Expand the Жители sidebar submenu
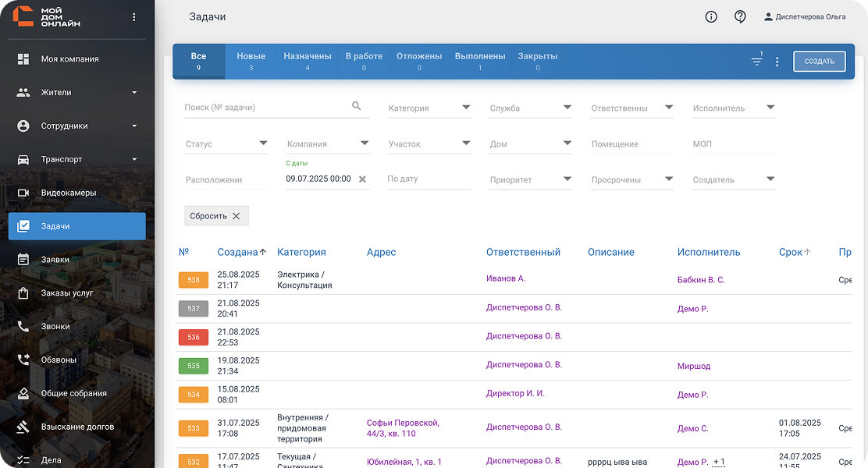This screenshot has height=468, width=868. pos(134,93)
